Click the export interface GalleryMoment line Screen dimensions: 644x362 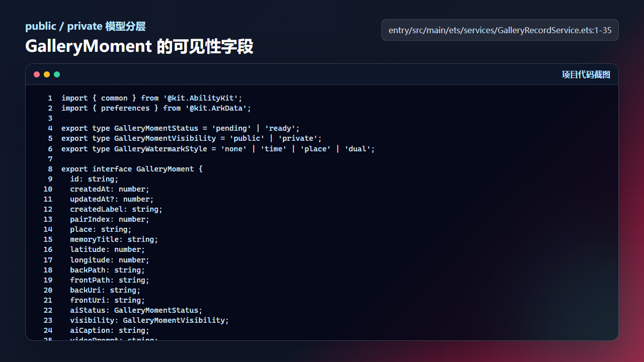pyautogui.click(x=132, y=169)
